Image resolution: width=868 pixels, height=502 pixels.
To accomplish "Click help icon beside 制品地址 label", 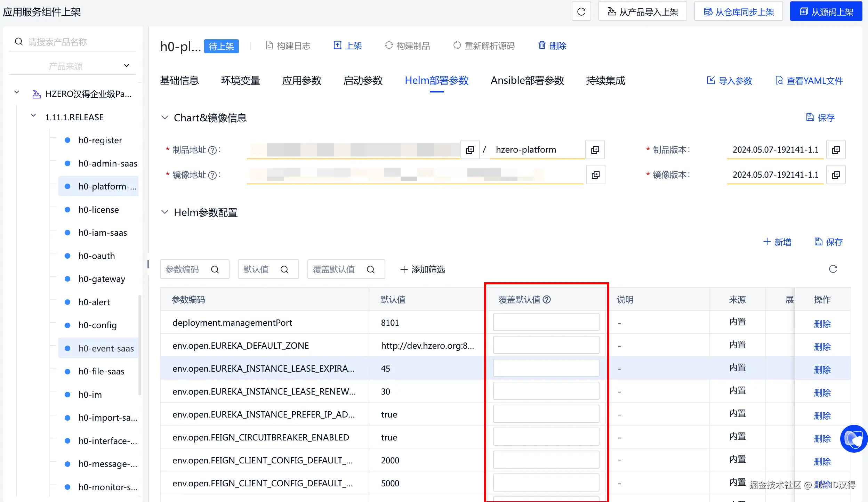I will click(x=212, y=150).
